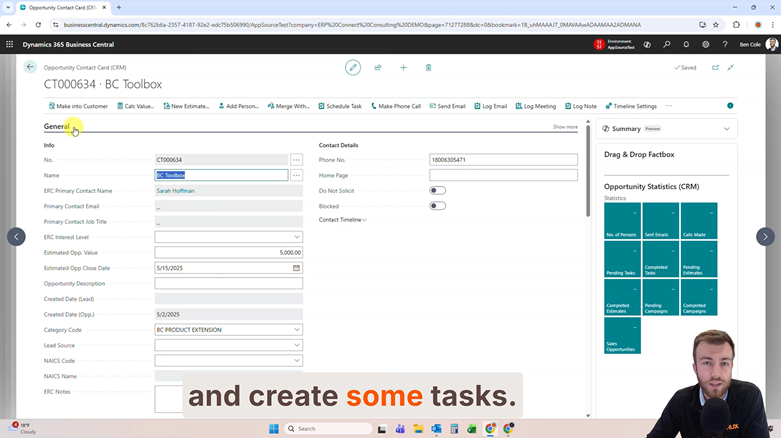Click the ellipsis button next to the No. field

[296, 160]
